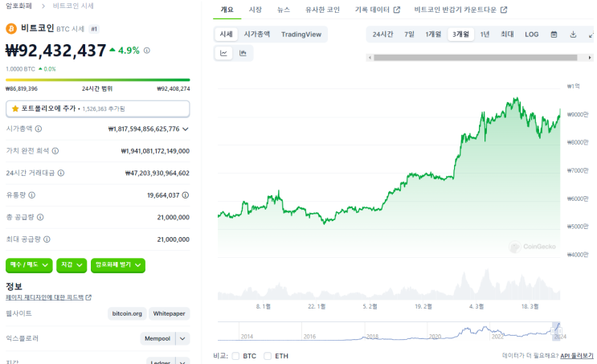Viewport: 597px width, 364px height.
Task: Open 기록 데이터 tab
Action: coord(378,10)
